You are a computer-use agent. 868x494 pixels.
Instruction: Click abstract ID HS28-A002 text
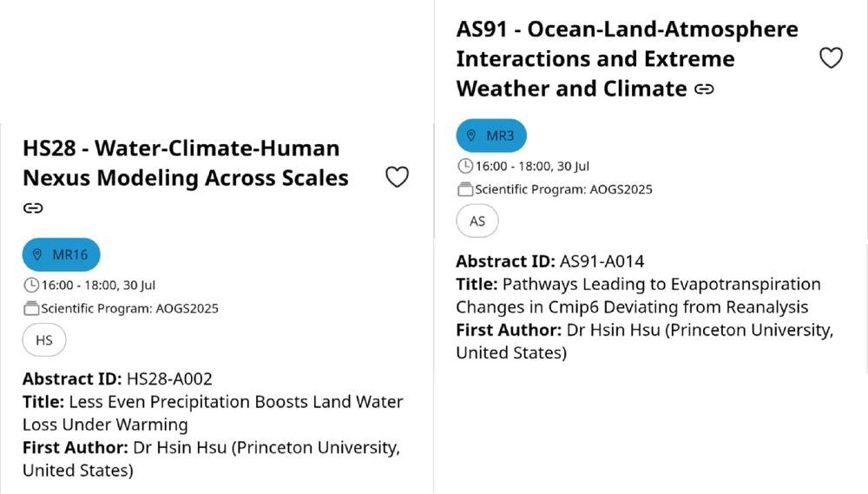pos(169,379)
